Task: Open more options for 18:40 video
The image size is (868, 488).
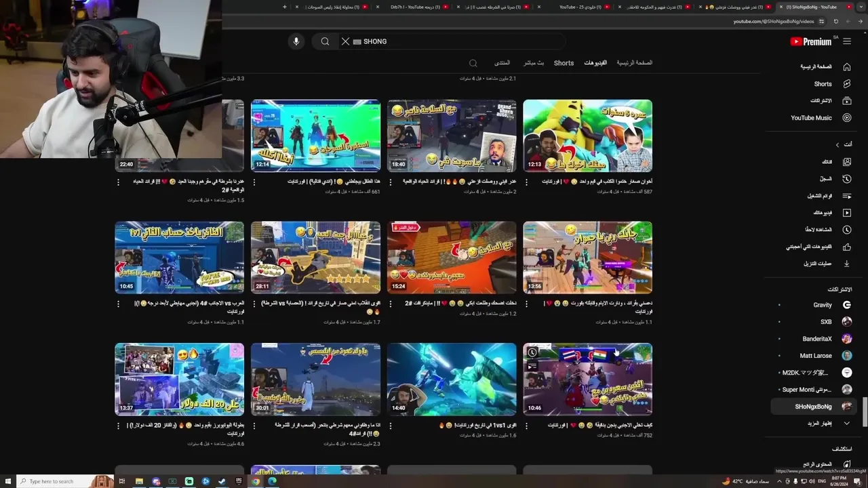Action: point(391,182)
